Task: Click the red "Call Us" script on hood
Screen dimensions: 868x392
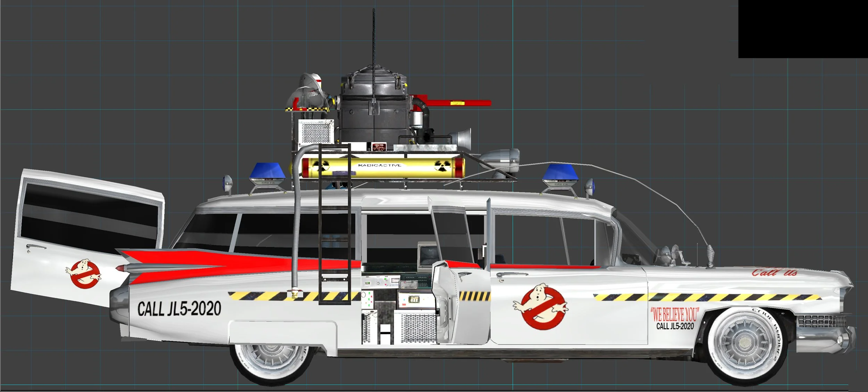Action: tap(774, 272)
